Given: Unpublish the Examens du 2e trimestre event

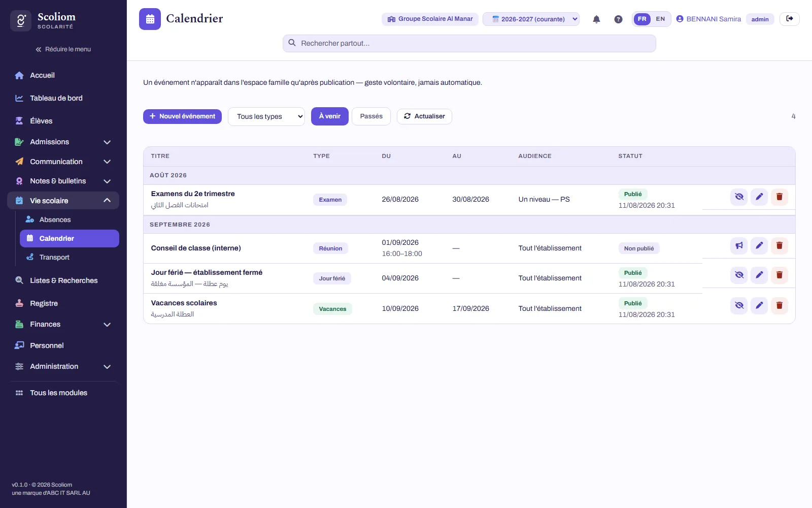Looking at the screenshot, I should 739,197.
